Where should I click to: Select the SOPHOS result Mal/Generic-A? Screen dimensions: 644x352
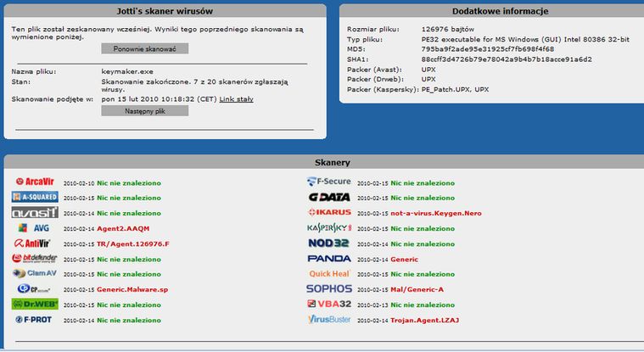(417, 289)
